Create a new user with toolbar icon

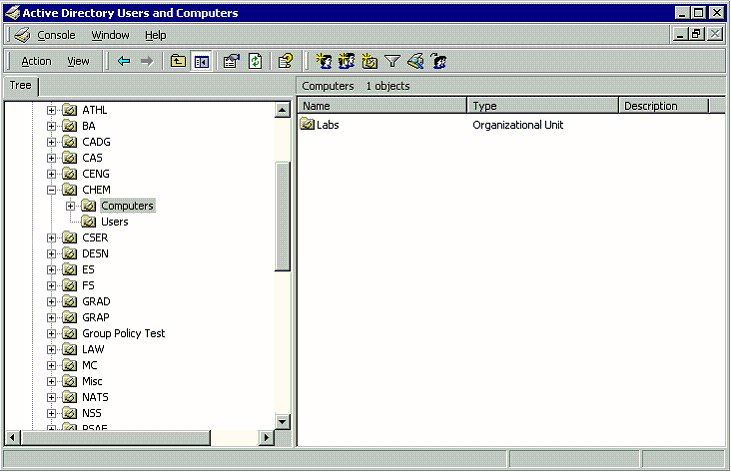[324, 61]
